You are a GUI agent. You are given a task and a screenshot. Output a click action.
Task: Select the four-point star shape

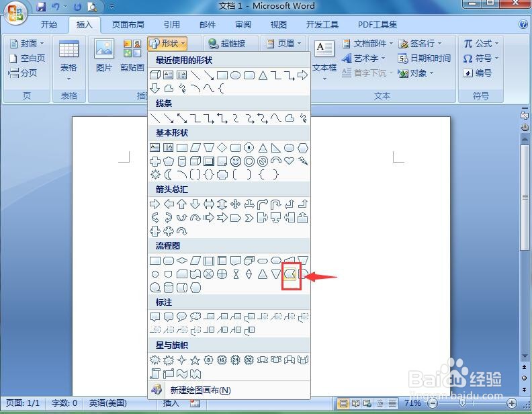[182, 360]
